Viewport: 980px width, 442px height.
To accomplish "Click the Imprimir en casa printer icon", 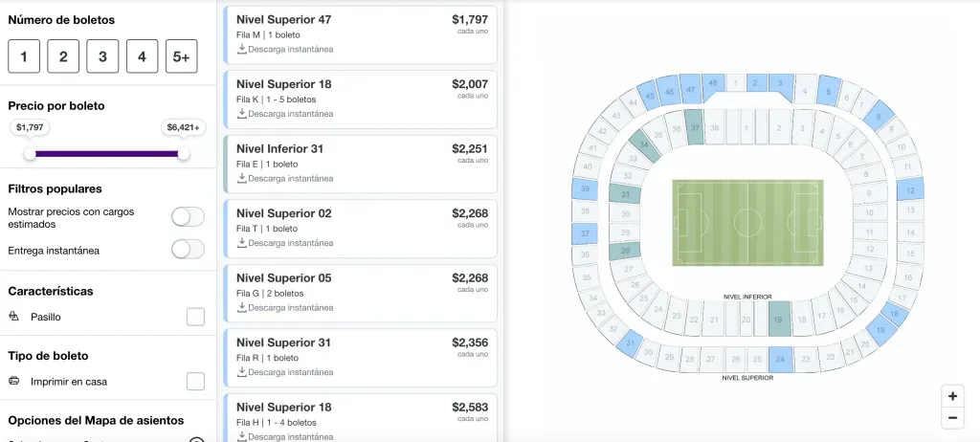I will click(13, 382).
